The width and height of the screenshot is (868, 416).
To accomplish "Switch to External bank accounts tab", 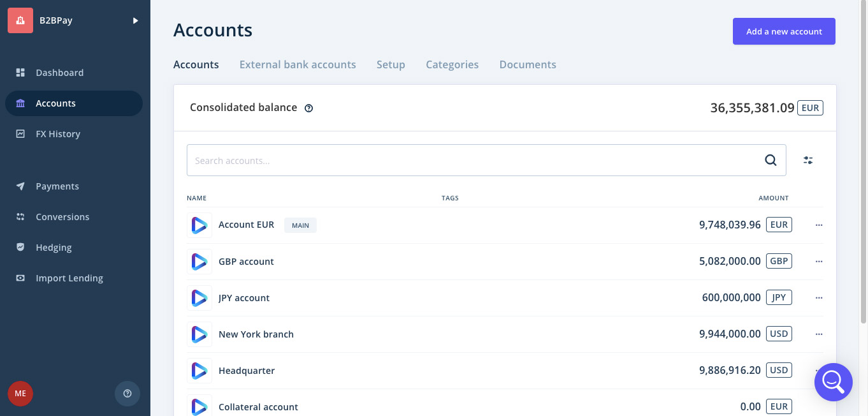I will tap(298, 64).
